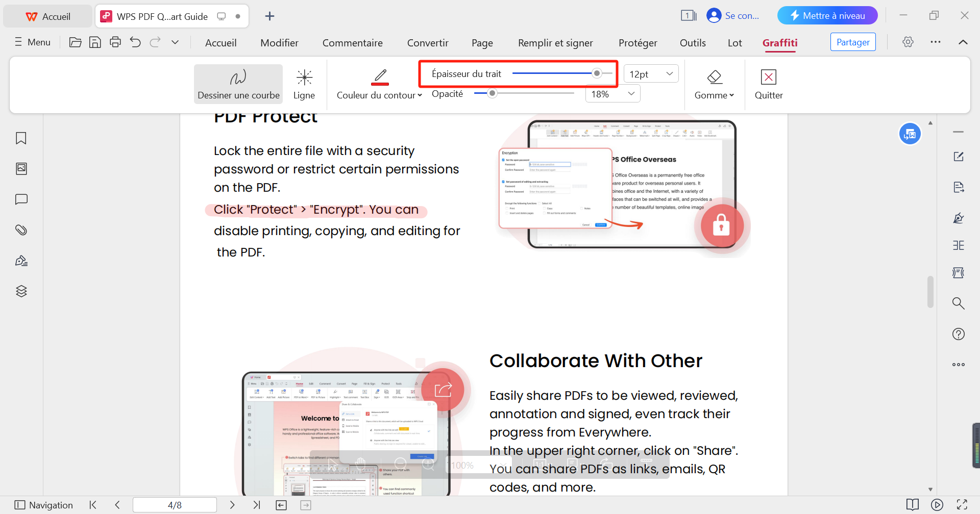Click the Graffiti ribbon tab
The height and width of the screenshot is (514, 980).
point(780,43)
